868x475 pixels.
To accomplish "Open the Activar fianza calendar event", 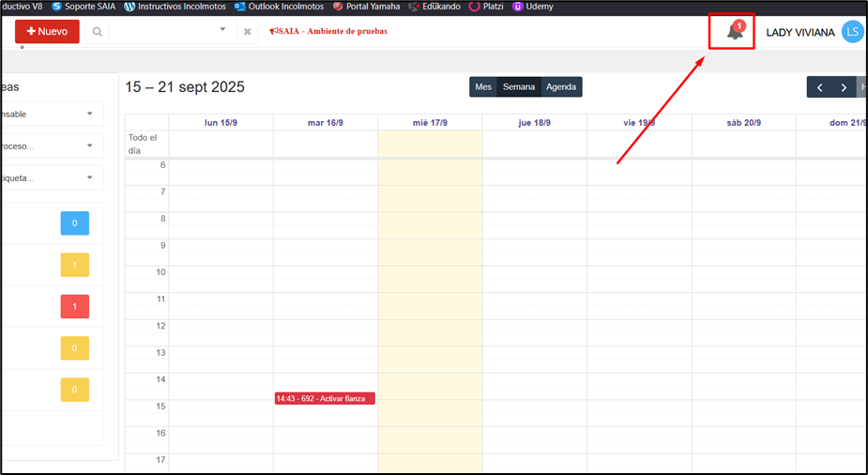I will click(x=324, y=399).
